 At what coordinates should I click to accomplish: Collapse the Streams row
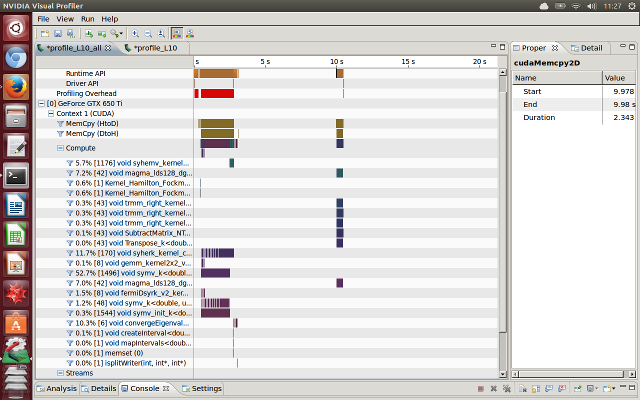click(x=60, y=373)
